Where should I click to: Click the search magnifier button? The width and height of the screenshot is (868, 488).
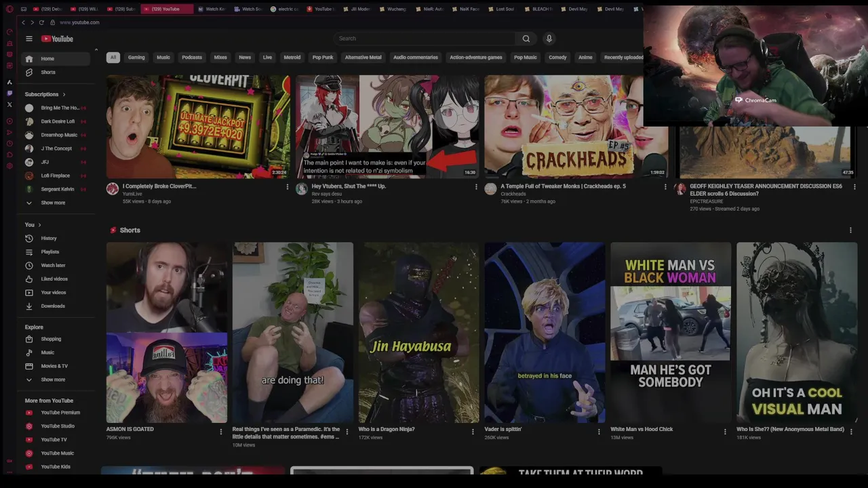click(526, 39)
